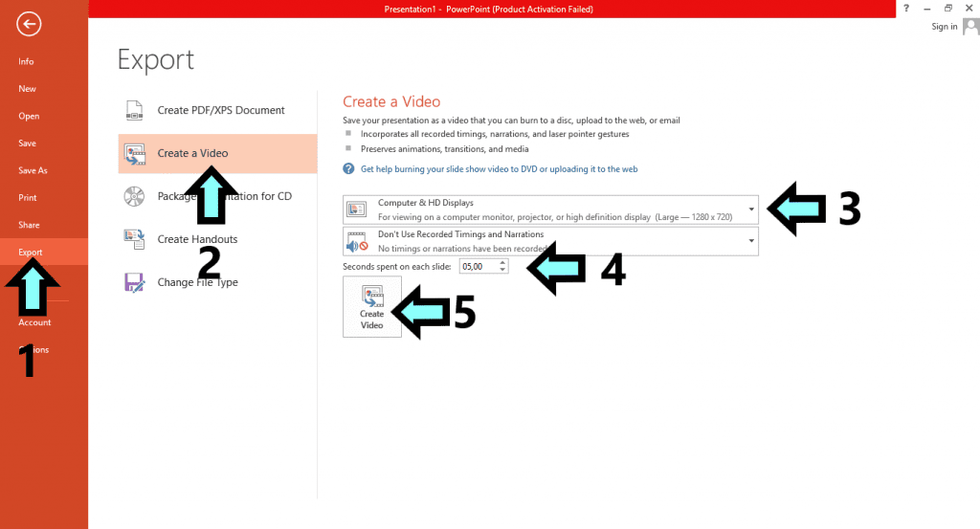The image size is (980, 529).
Task: Choose Save As in the sidebar
Action: [33, 170]
